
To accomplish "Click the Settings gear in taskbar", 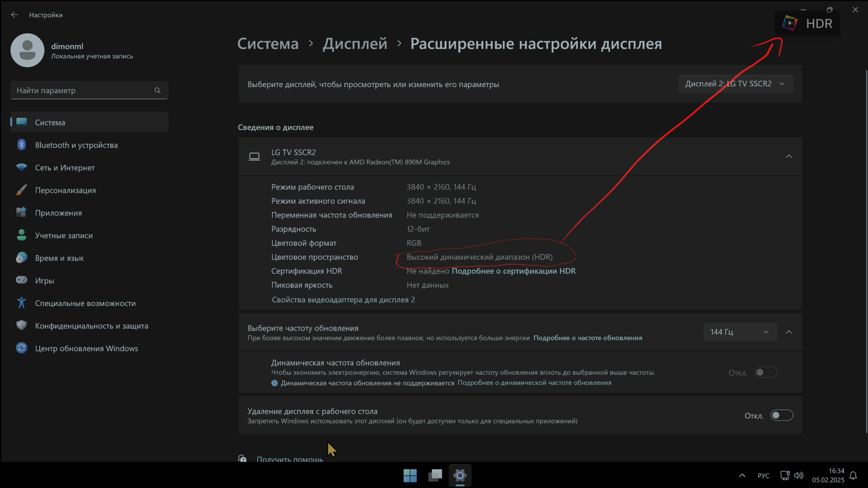I will click(460, 475).
